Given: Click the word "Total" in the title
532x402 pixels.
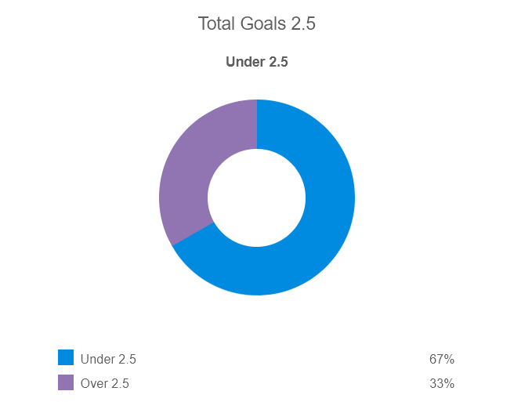Looking at the screenshot, I should click(216, 24).
